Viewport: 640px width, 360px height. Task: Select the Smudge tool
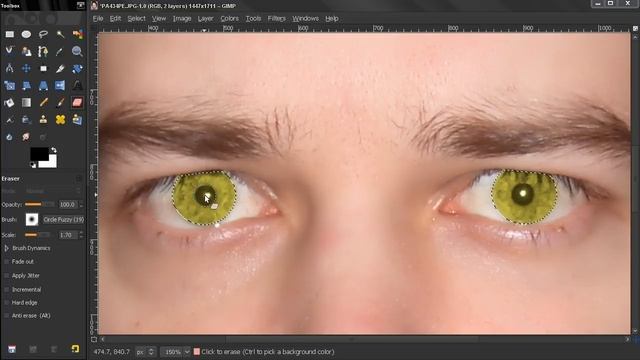click(26, 137)
